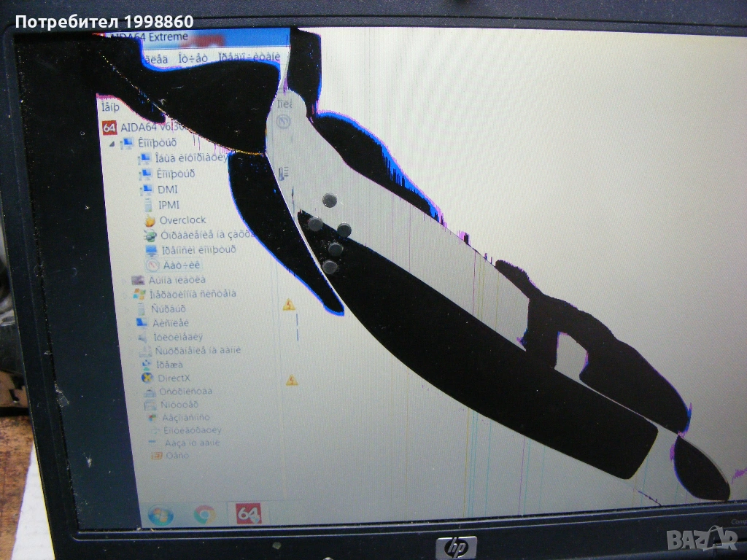
Task: Click the upper yellow warning triangle
Action: [x=289, y=304]
